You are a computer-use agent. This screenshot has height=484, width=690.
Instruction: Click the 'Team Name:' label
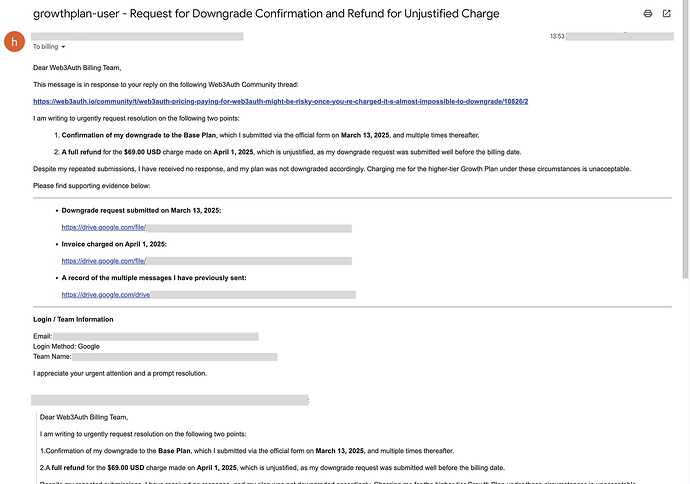pyautogui.click(x=52, y=356)
